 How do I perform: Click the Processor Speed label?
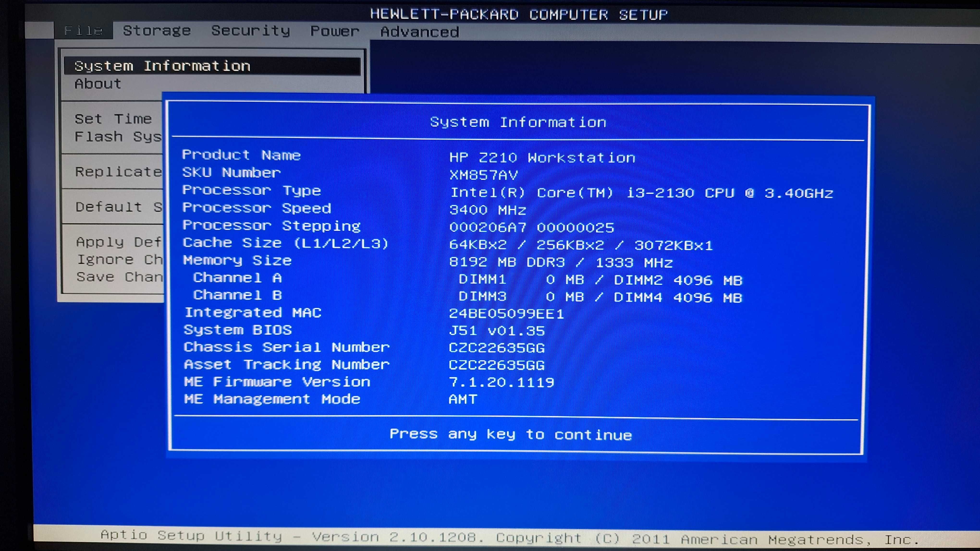pos(257,208)
